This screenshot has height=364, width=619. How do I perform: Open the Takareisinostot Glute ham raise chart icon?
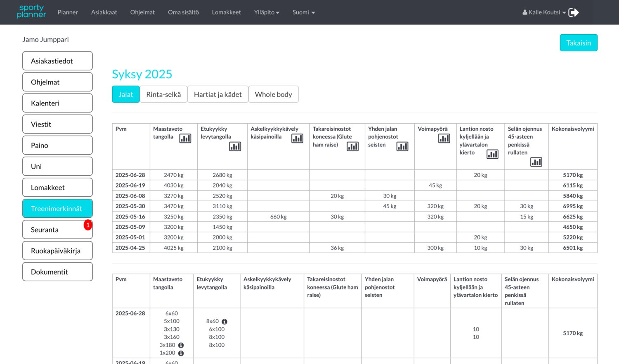[353, 146]
